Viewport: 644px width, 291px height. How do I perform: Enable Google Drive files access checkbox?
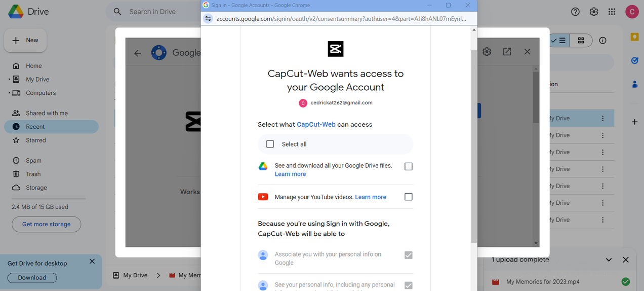click(x=409, y=166)
